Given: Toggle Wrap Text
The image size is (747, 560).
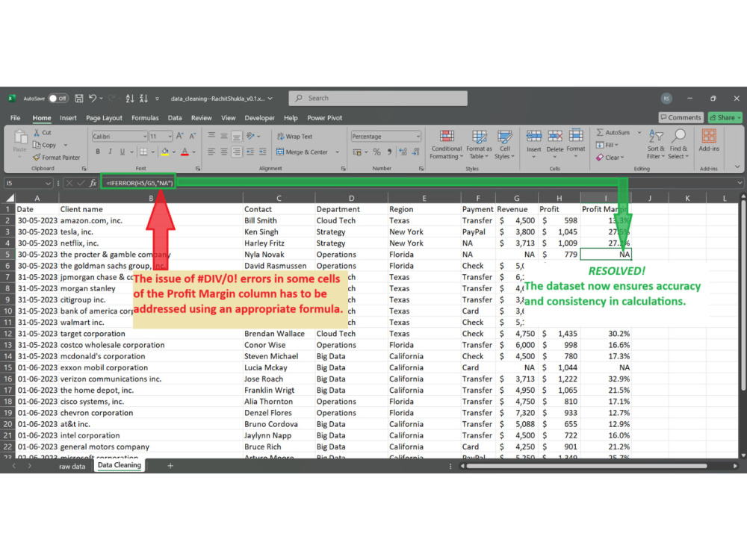Looking at the screenshot, I should pos(295,136).
